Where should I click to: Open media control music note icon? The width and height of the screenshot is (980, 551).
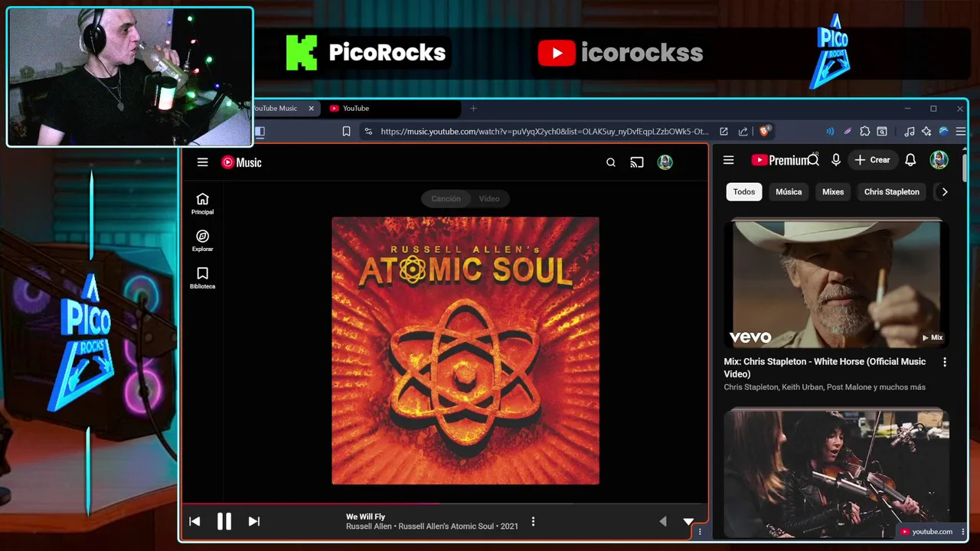click(909, 132)
